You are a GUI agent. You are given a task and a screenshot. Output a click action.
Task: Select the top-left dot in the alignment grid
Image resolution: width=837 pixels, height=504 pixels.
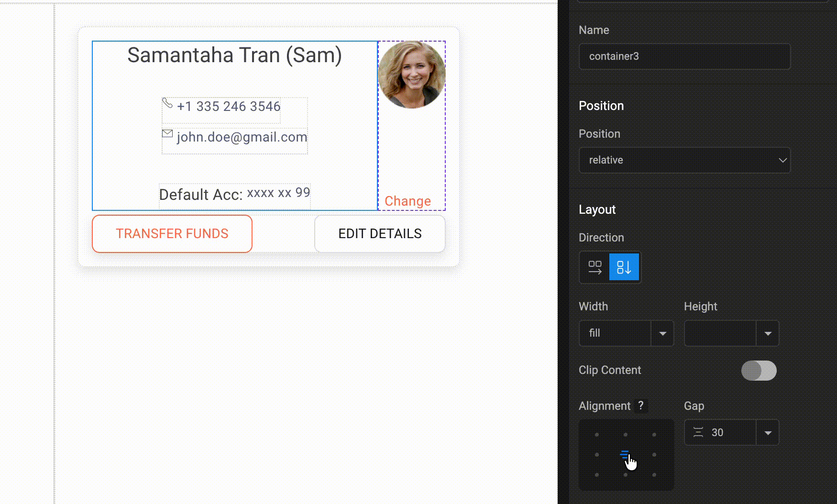point(596,435)
